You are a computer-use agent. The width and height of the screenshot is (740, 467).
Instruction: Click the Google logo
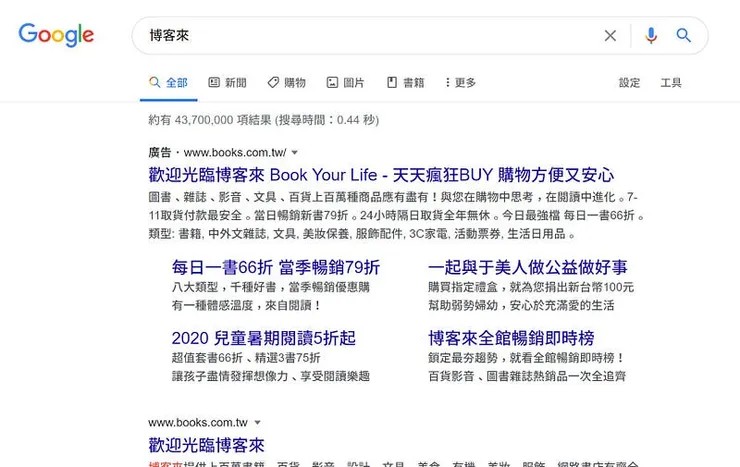tap(56, 35)
